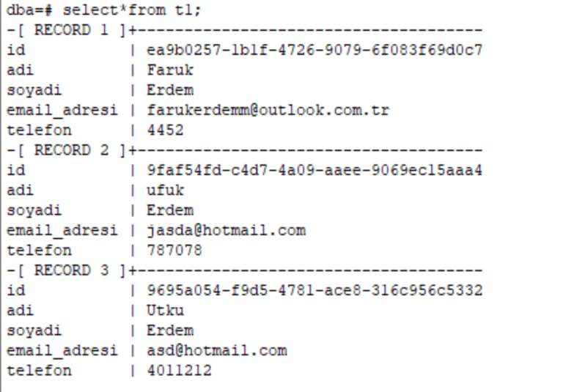Click the RECORD 2 header line

245,150
